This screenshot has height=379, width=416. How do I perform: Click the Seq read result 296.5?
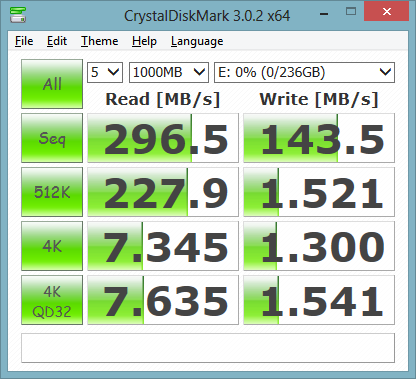tap(163, 138)
